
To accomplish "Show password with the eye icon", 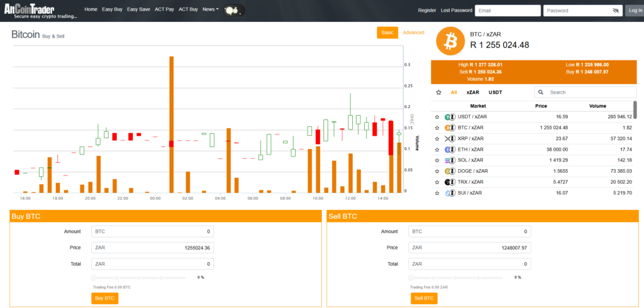I will (x=615, y=11).
